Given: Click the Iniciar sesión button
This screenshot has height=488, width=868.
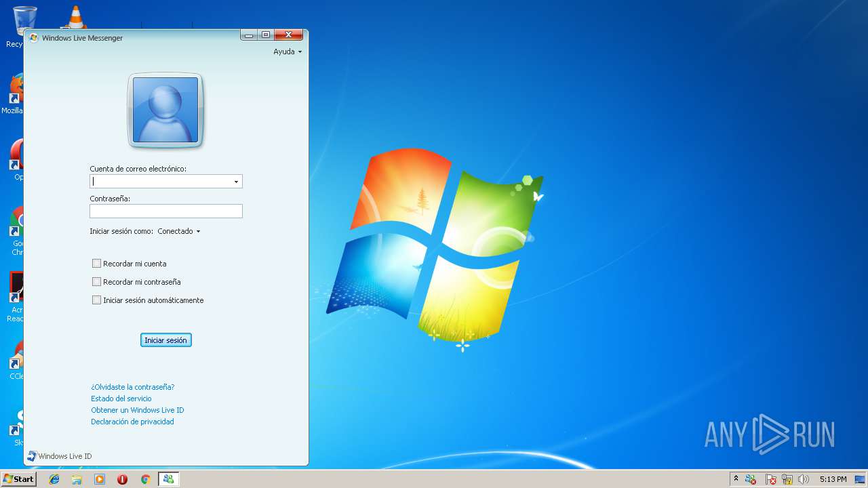Looking at the screenshot, I should [166, 340].
